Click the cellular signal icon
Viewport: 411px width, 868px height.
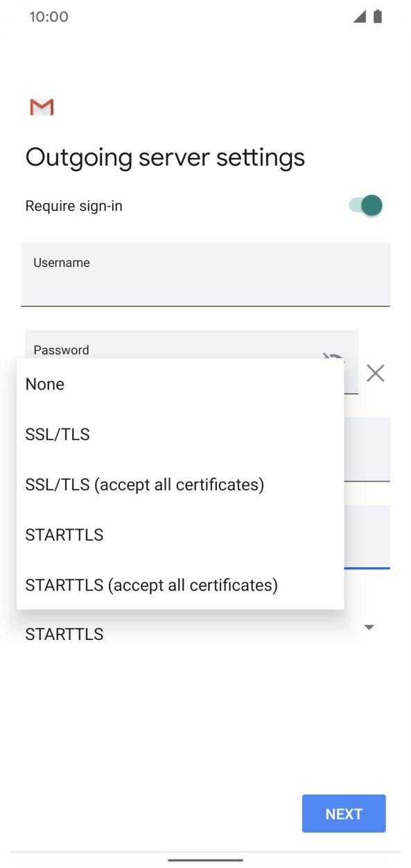[359, 15]
